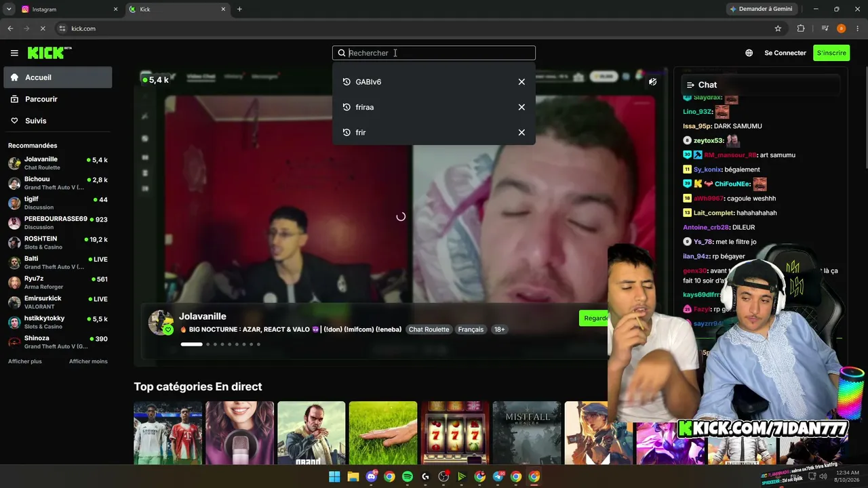The image size is (868, 488).
Task: Collapse the Chat panel icon
Action: coord(690,85)
